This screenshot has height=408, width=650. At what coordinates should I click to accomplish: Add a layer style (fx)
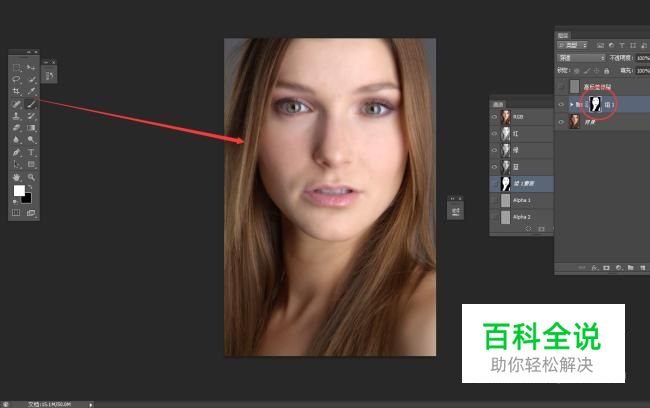click(594, 268)
